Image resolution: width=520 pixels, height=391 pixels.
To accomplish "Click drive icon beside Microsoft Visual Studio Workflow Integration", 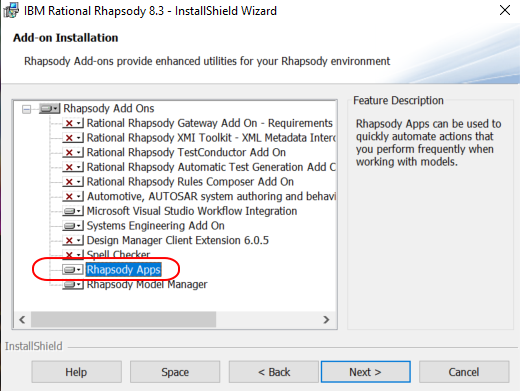I will pyautogui.click(x=73, y=211).
